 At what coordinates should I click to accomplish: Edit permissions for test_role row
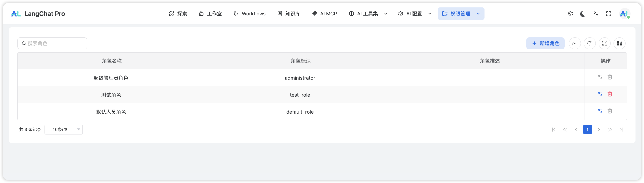(600, 94)
